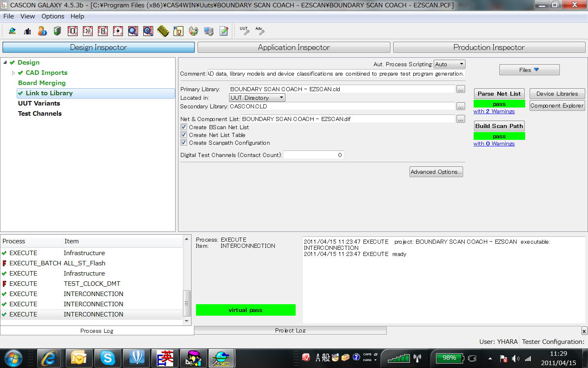Click the olive IC chip toolbar icon

(x=163, y=31)
